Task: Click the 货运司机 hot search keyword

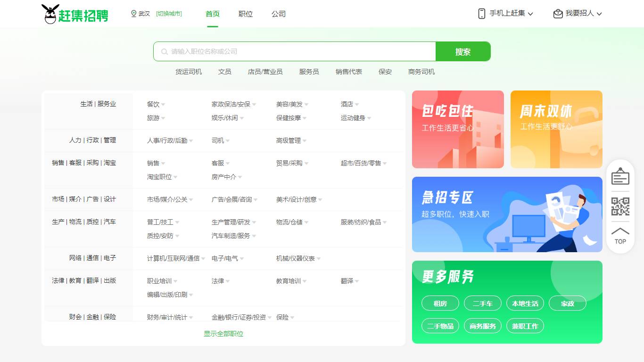Action: pyautogui.click(x=189, y=72)
